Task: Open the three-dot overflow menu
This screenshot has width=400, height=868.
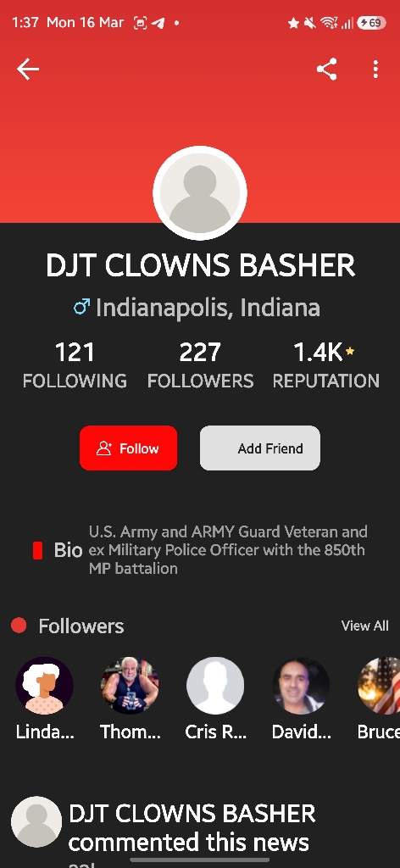Action: tap(375, 70)
